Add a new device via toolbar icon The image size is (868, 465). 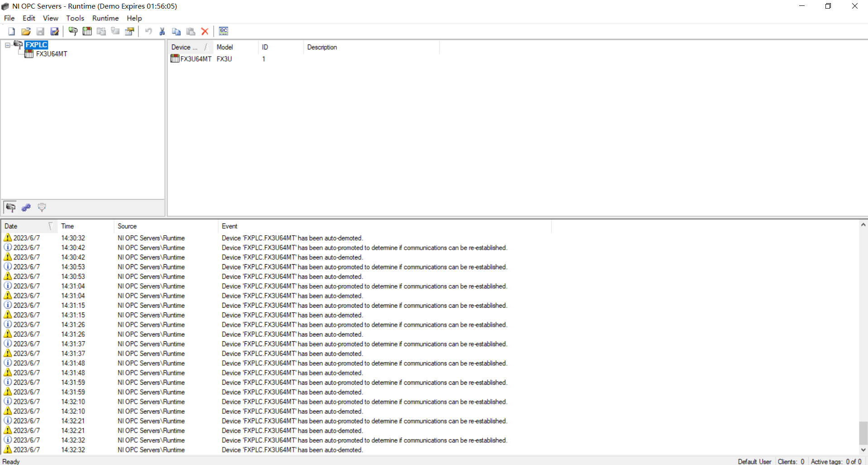[x=87, y=31]
